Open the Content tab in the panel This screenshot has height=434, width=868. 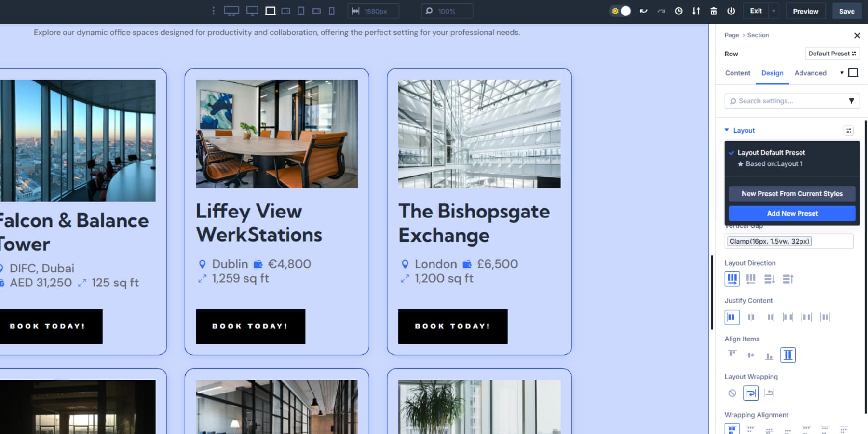pyautogui.click(x=737, y=73)
